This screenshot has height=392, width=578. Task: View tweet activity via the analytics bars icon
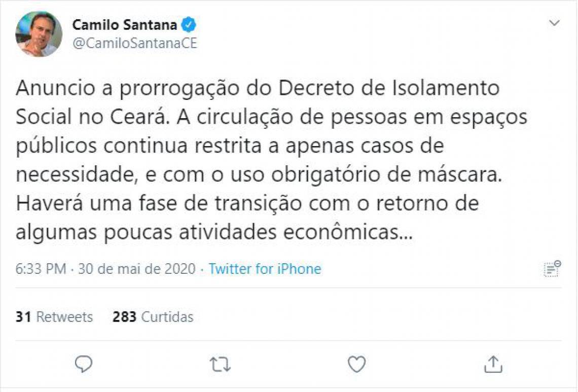click(x=551, y=269)
